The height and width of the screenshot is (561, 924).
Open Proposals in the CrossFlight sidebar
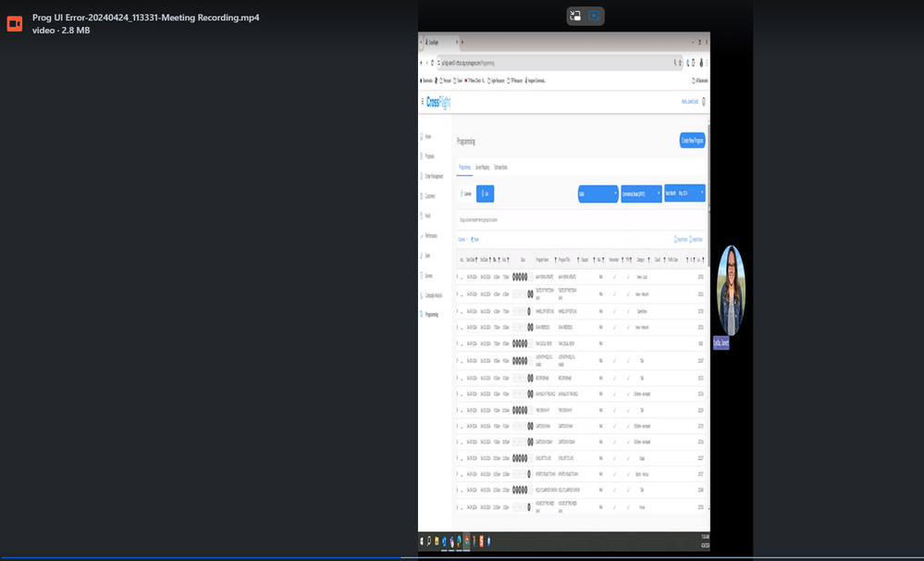click(x=427, y=156)
